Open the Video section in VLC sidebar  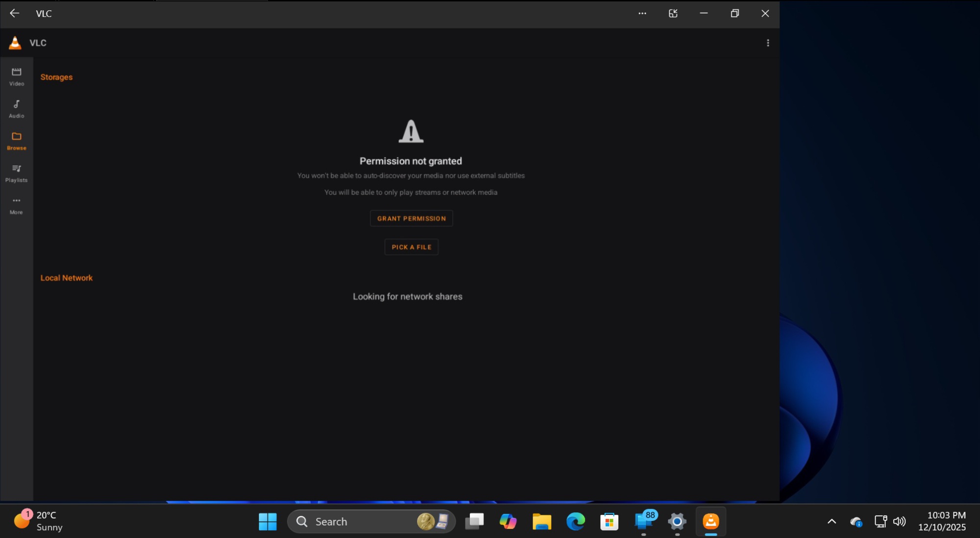[x=16, y=76]
